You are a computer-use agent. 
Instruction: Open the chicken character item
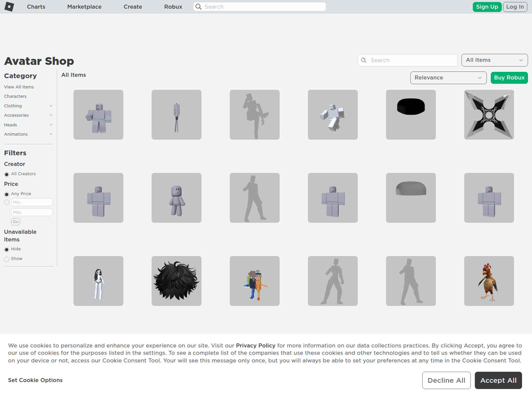click(489, 281)
